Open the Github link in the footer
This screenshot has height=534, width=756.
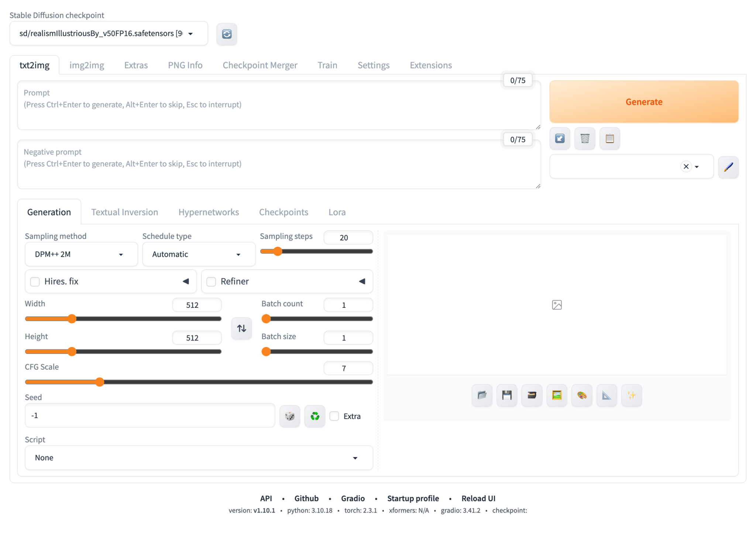[306, 498]
